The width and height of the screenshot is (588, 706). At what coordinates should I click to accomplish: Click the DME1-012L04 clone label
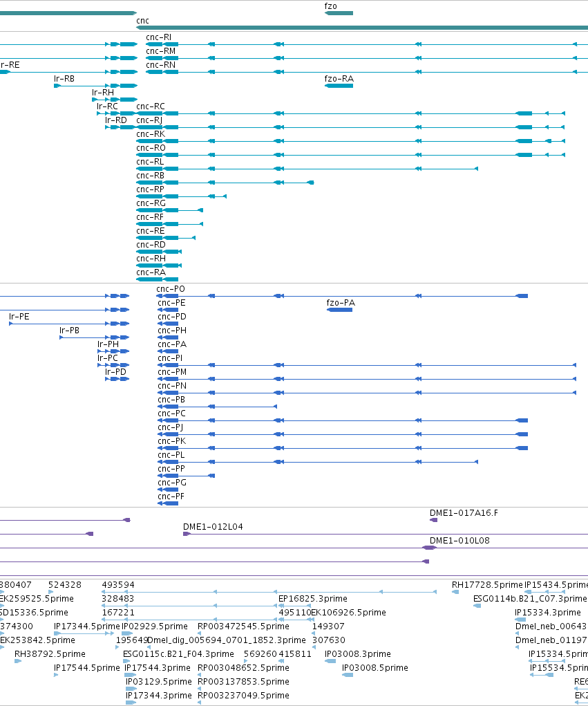213,527
